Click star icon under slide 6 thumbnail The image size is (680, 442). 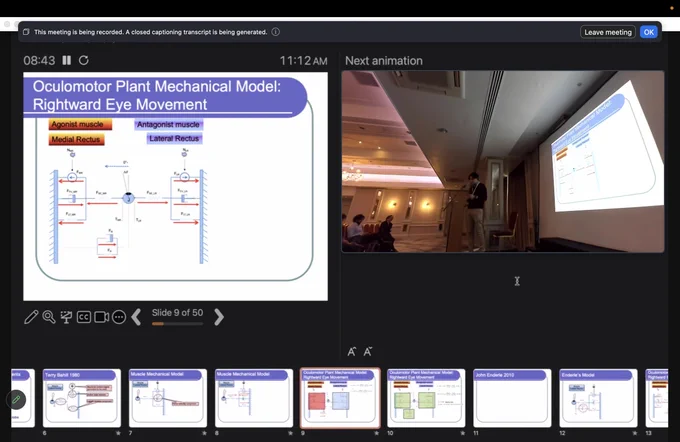118,433
